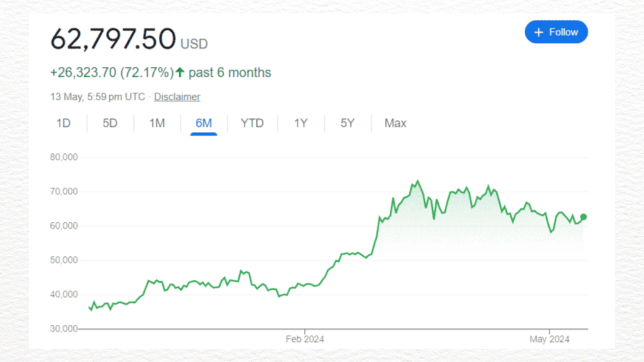Show the 1M price chart
Image resolution: width=644 pixels, height=362 pixels.
157,123
